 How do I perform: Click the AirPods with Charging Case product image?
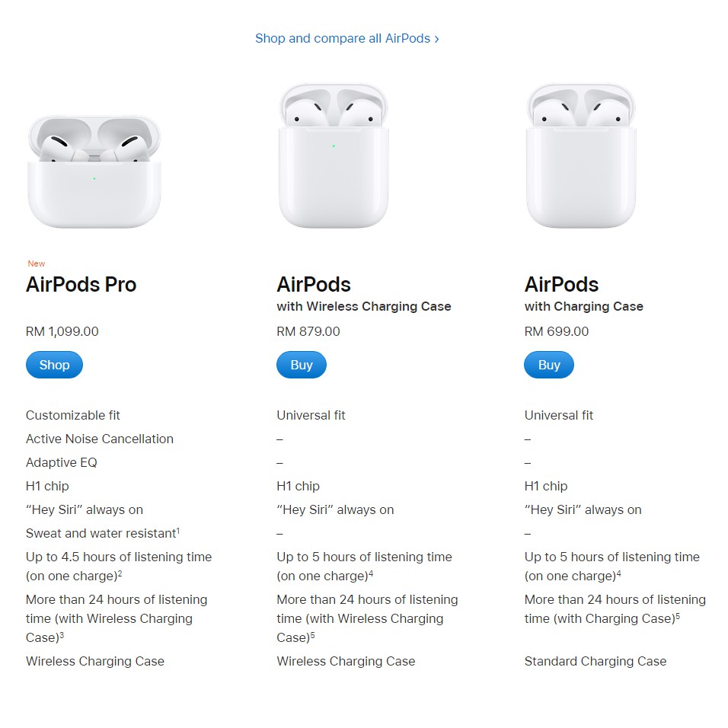581,156
